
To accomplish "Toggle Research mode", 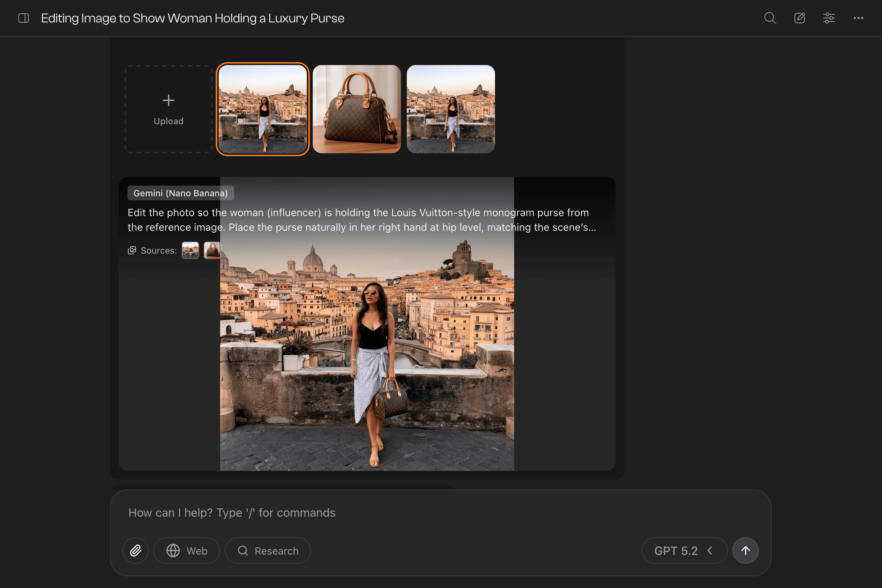I will tap(268, 551).
